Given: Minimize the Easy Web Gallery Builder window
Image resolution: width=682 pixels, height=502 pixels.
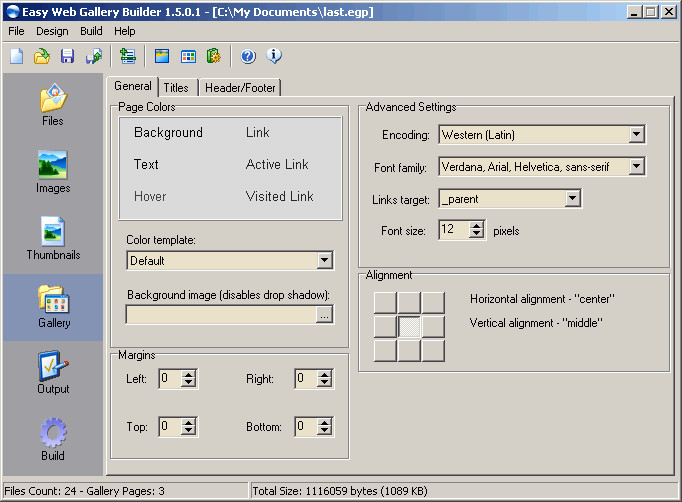Looking at the screenshot, I should click(635, 12).
